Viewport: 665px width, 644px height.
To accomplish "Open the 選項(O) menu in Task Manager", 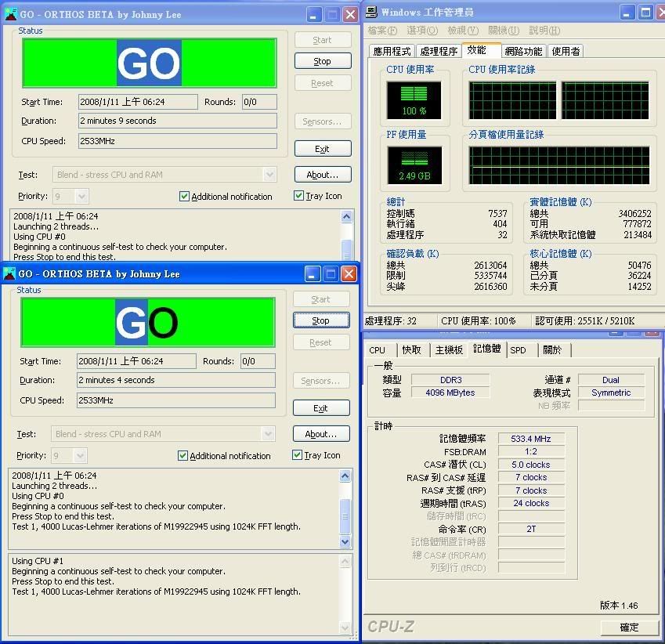I will coord(422,31).
